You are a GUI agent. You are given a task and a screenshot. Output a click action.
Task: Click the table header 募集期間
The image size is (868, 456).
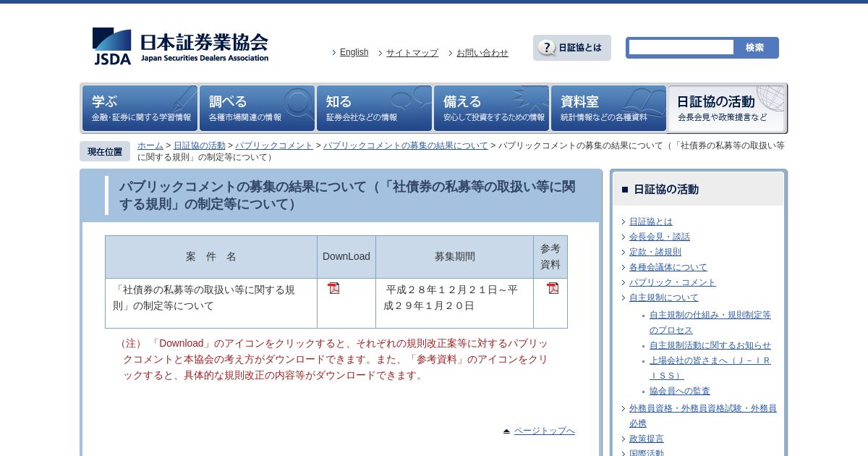[455, 257]
